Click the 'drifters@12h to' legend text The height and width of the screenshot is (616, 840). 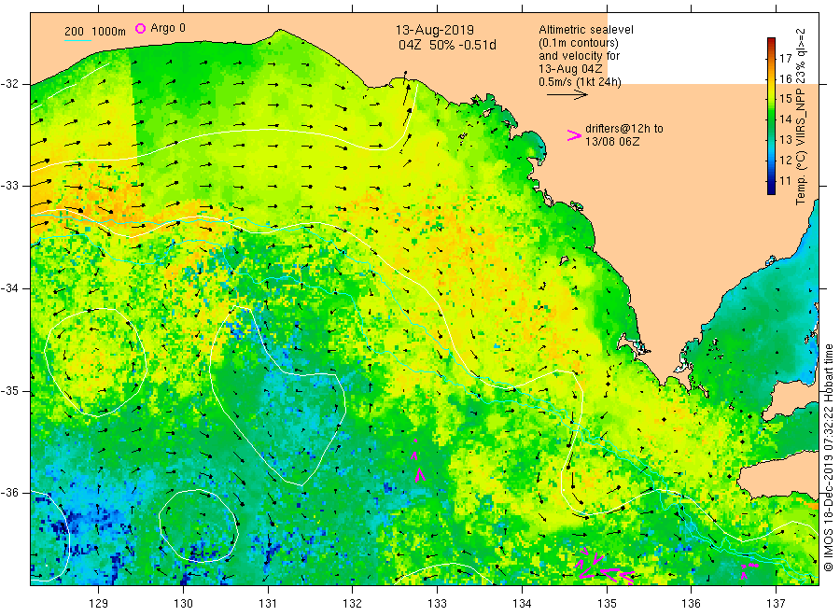click(624, 129)
